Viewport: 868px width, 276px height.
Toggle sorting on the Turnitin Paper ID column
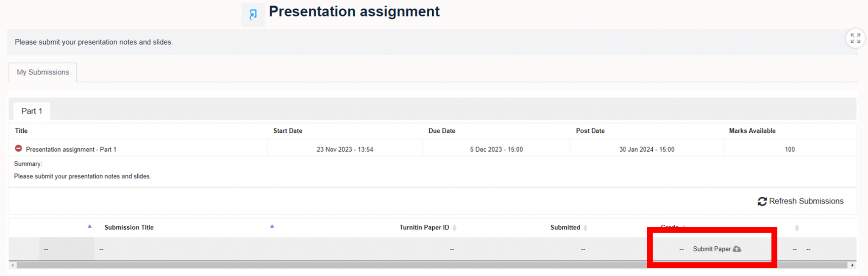pos(455,228)
